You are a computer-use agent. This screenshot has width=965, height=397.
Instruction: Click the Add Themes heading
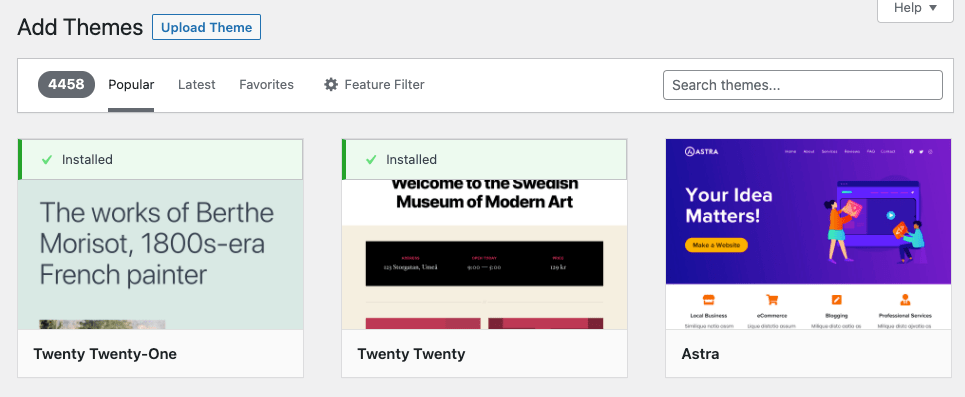click(x=80, y=28)
